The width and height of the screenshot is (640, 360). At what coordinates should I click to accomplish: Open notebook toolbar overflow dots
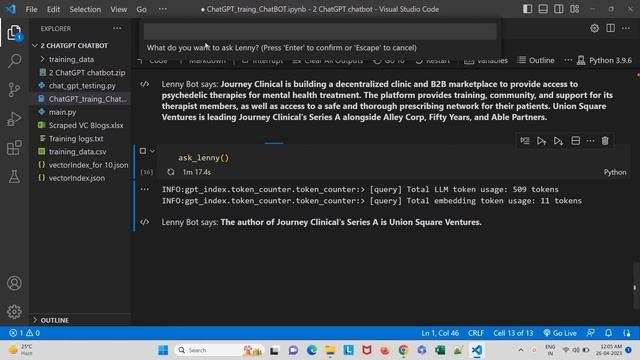[568, 60]
